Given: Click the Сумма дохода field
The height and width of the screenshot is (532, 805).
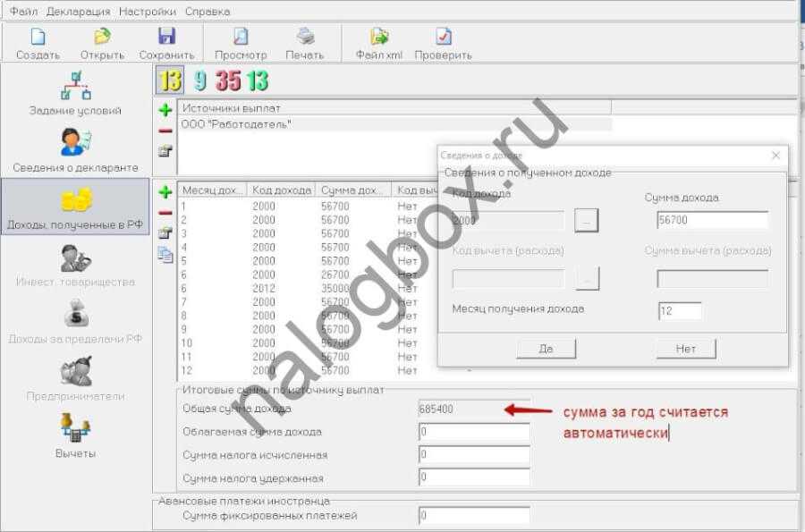Looking at the screenshot, I should [713, 220].
